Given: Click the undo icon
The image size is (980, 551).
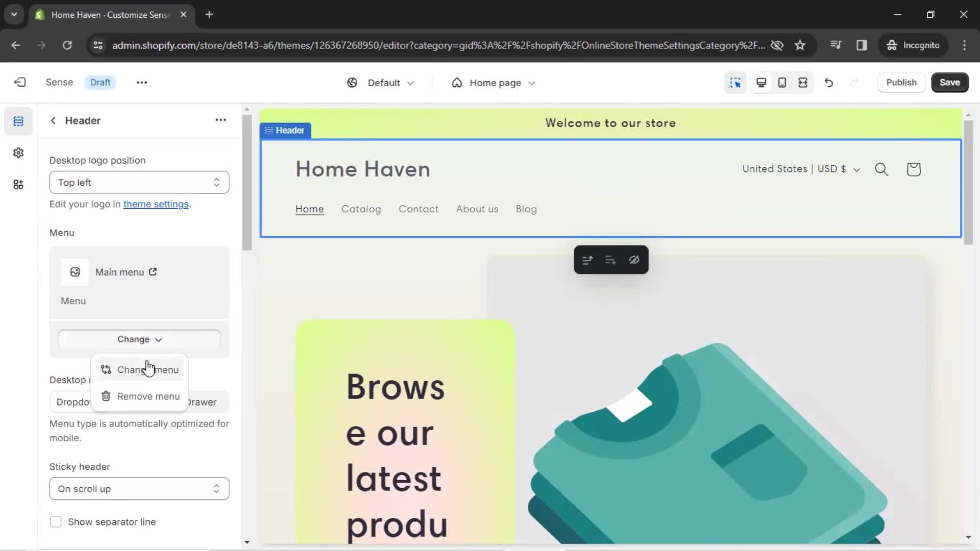Looking at the screenshot, I should (828, 82).
